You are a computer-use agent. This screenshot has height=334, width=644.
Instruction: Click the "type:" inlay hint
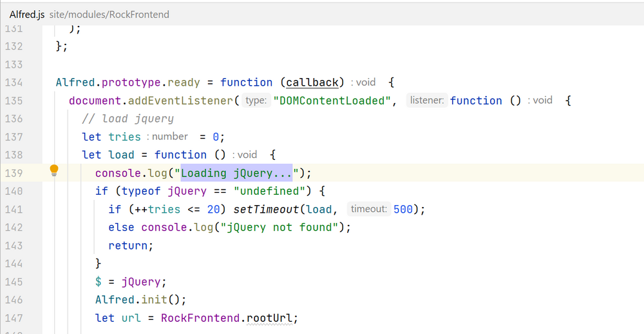point(256,101)
